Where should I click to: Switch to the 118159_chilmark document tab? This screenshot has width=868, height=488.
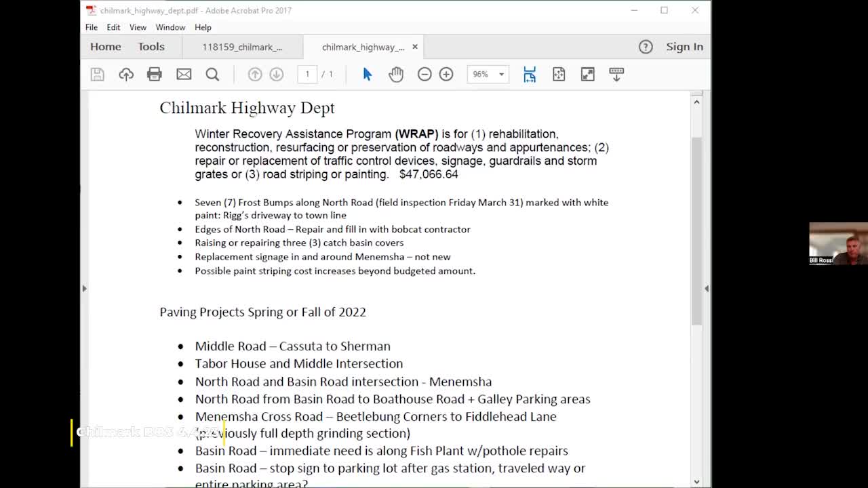click(x=242, y=47)
